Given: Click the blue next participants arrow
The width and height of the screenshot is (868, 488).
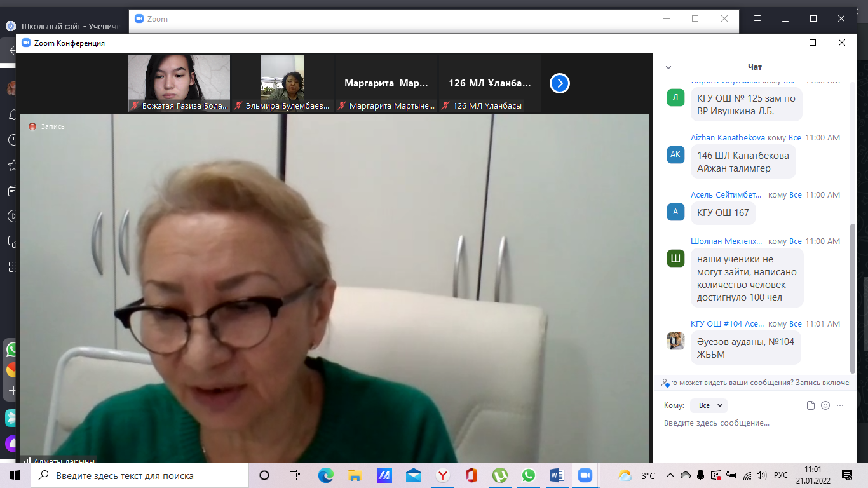Looking at the screenshot, I should coord(559,83).
